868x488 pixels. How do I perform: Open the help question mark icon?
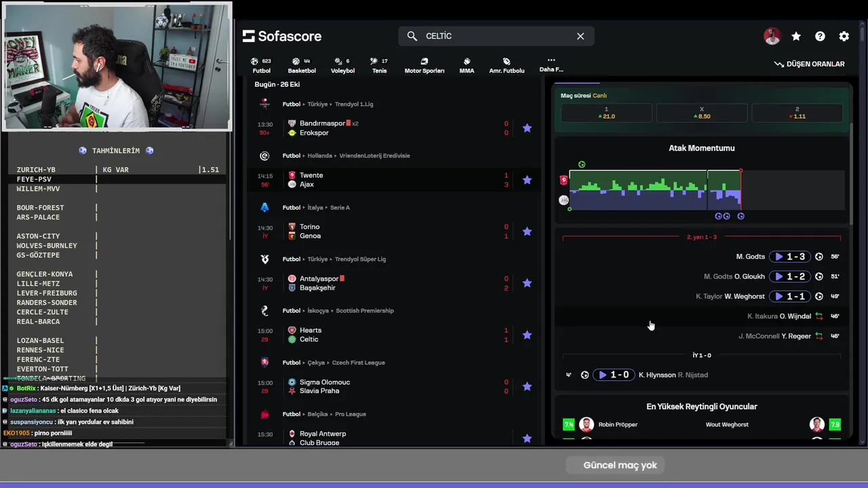pos(820,37)
